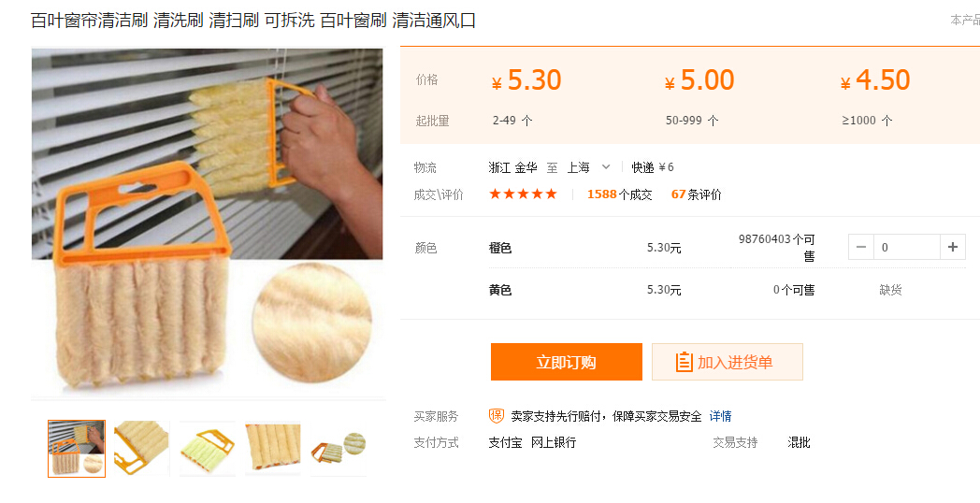The image size is (980, 503).
Task: Open the 上海 shipping destination selector
Action: [x=588, y=166]
